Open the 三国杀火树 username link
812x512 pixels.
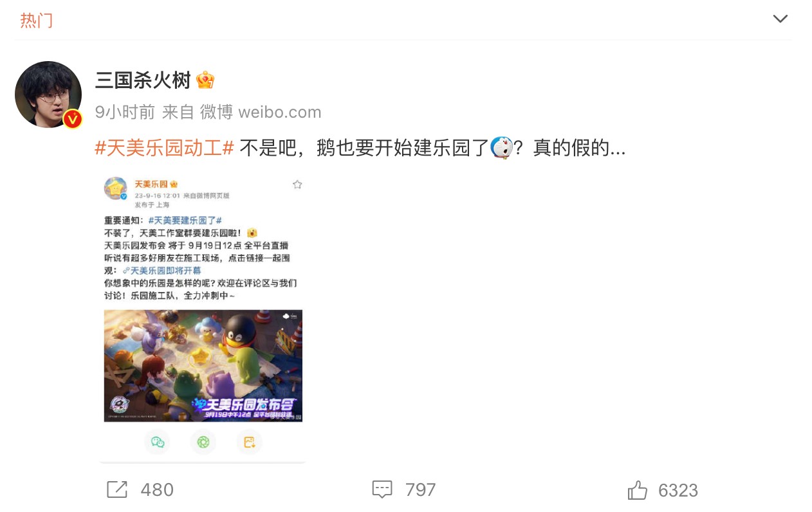click(143, 80)
